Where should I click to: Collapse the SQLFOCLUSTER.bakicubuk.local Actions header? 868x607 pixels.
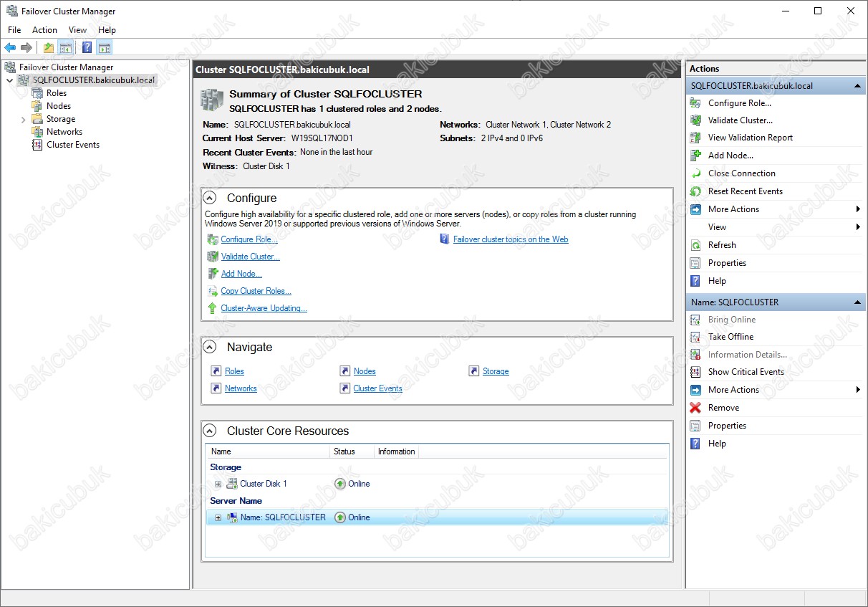tap(858, 86)
